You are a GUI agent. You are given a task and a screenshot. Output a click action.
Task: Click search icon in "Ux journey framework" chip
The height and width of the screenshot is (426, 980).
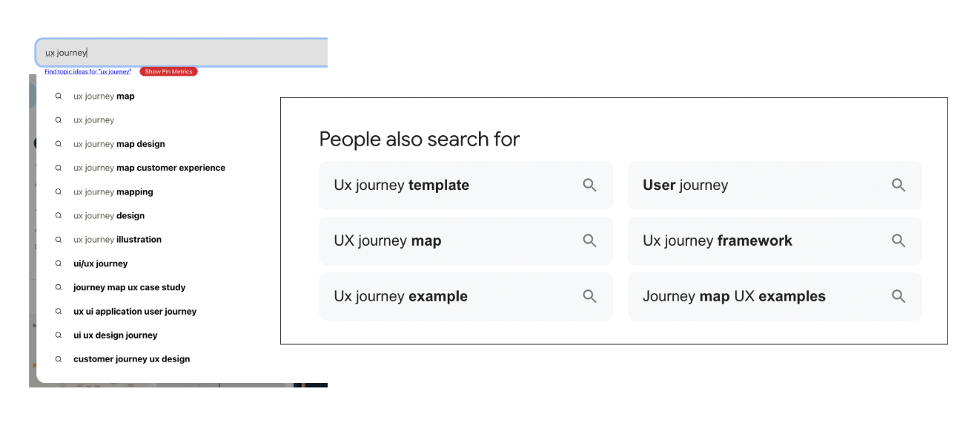[898, 240]
